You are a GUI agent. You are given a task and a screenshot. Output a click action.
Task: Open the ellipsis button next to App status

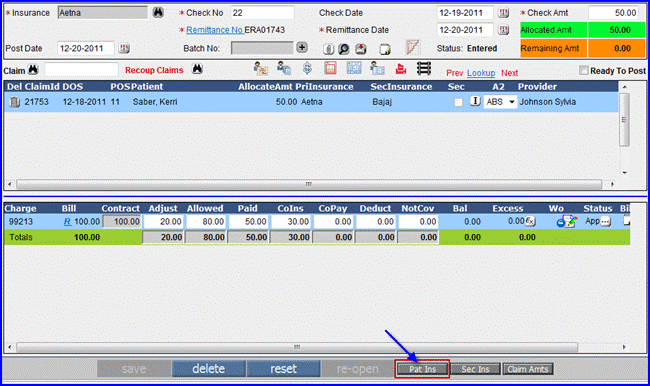point(606,222)
